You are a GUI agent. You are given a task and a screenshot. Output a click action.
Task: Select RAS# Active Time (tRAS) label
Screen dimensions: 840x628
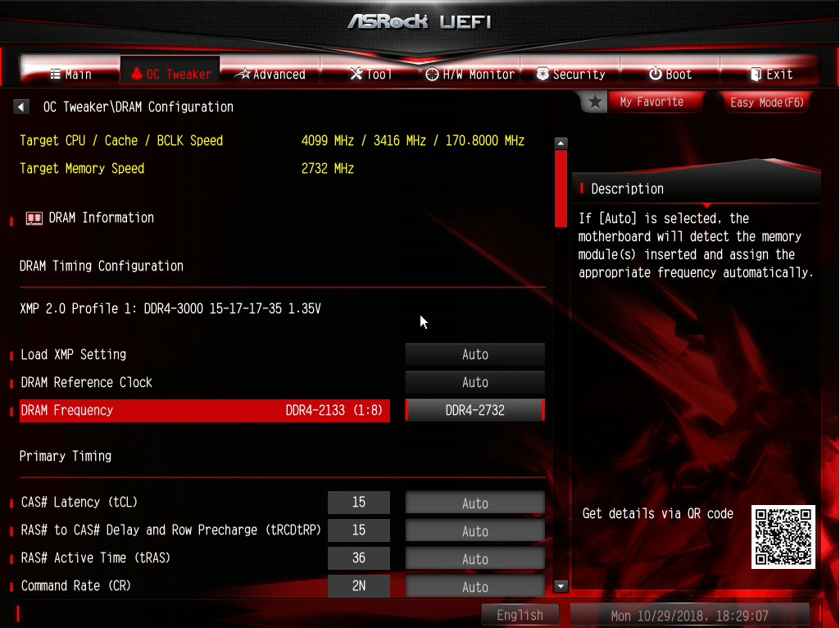pyautogui.click(x=95, y=557)
